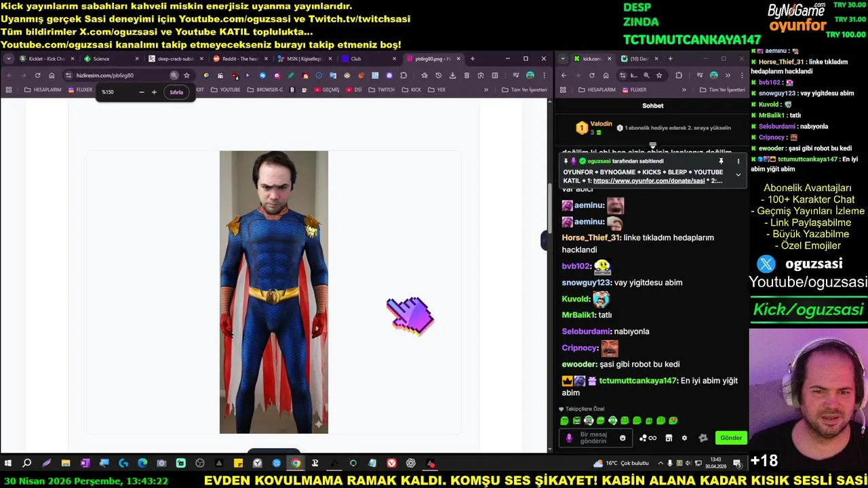
Task: Bookmark hizliresim page with star icon
Action: (186, 75)
